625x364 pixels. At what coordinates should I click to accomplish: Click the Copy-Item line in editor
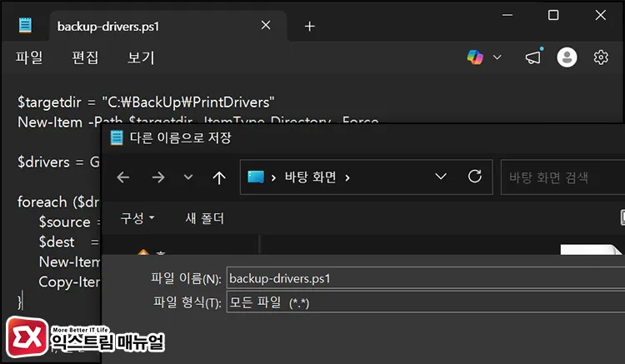(x=69, y=282)
